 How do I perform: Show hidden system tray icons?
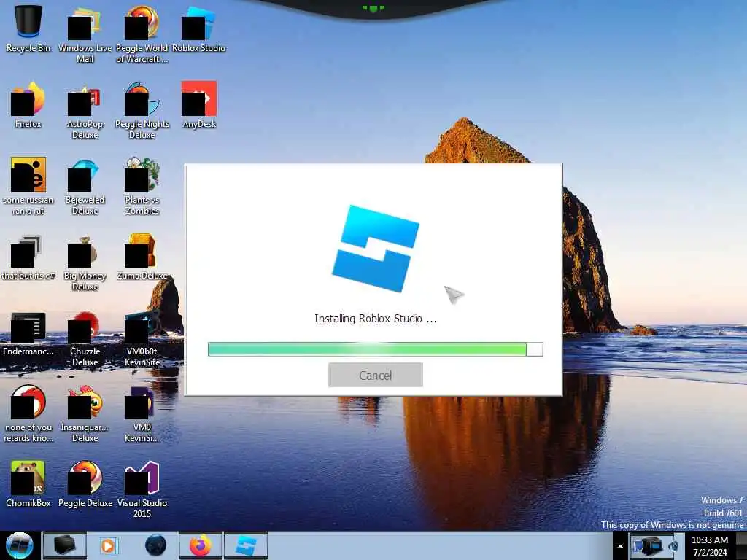click(x=620, y=546)
